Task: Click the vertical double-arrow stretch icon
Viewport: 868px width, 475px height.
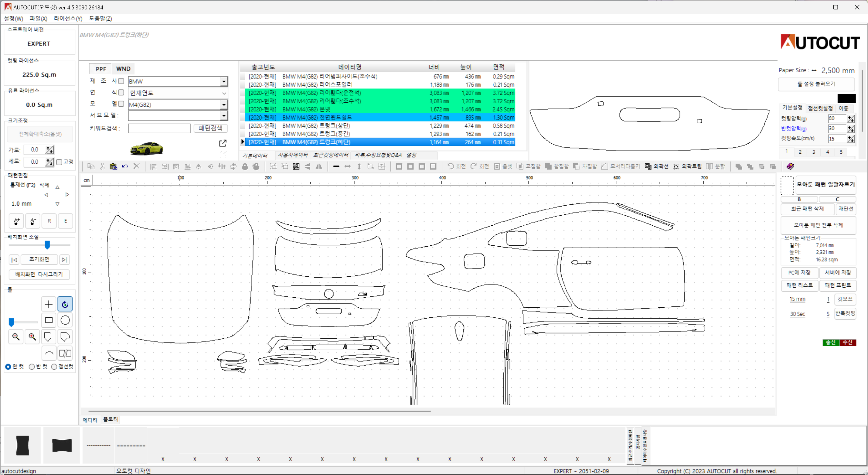Action: [x=359, y=166]
